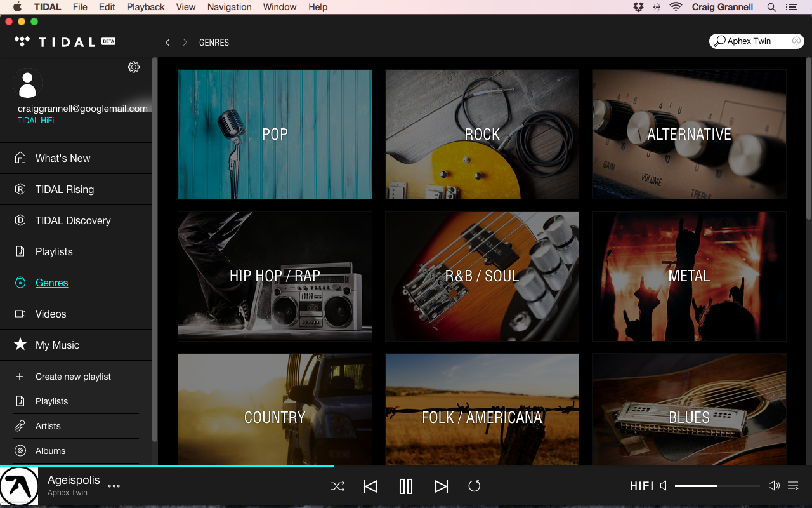Screen dimensions: 812x508
Task: Open the play queue icon
Action: click(793, 486)
